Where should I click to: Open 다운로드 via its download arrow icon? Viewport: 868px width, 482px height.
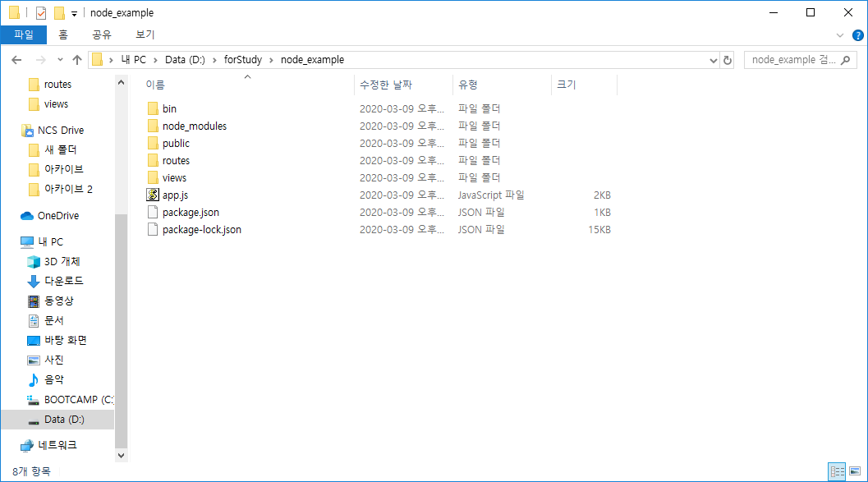34,281
